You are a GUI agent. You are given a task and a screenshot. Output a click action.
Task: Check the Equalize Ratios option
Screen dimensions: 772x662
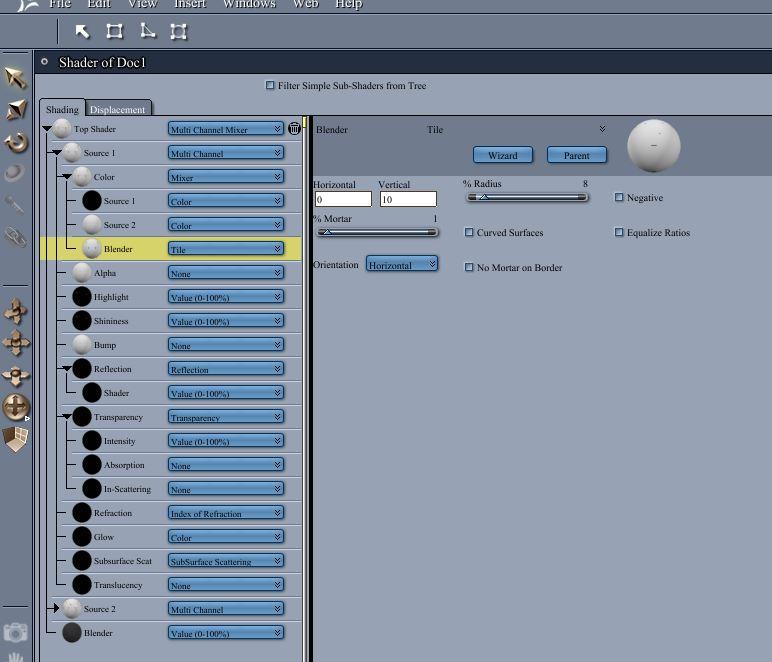[619, 232]
